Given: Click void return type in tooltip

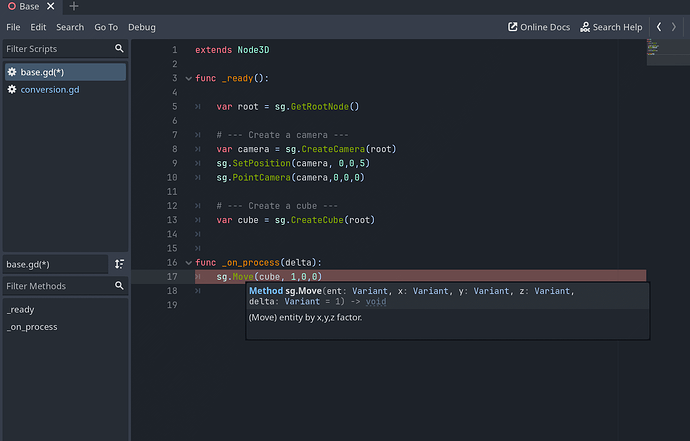Looking at the screenshot, I should pos(376,302).
